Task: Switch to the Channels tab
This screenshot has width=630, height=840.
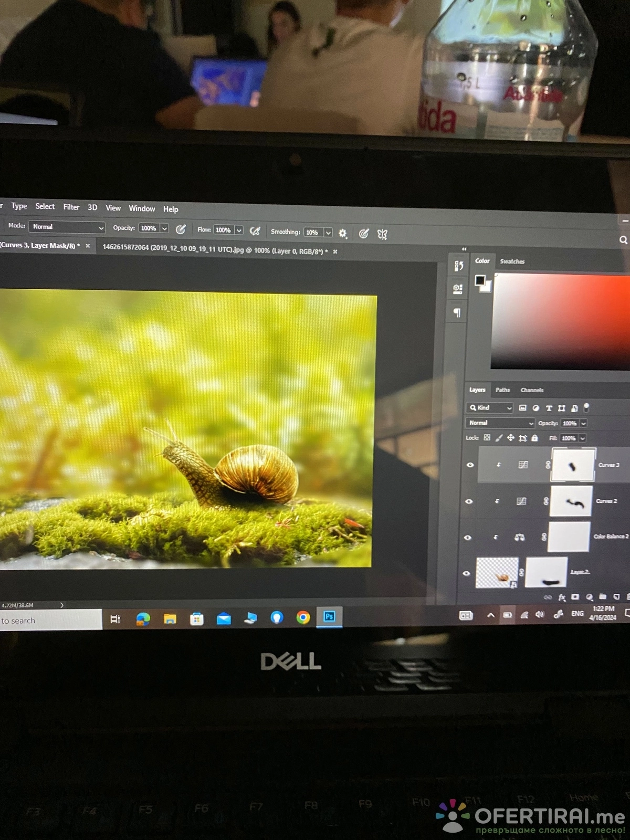Action: pos(532,390)
